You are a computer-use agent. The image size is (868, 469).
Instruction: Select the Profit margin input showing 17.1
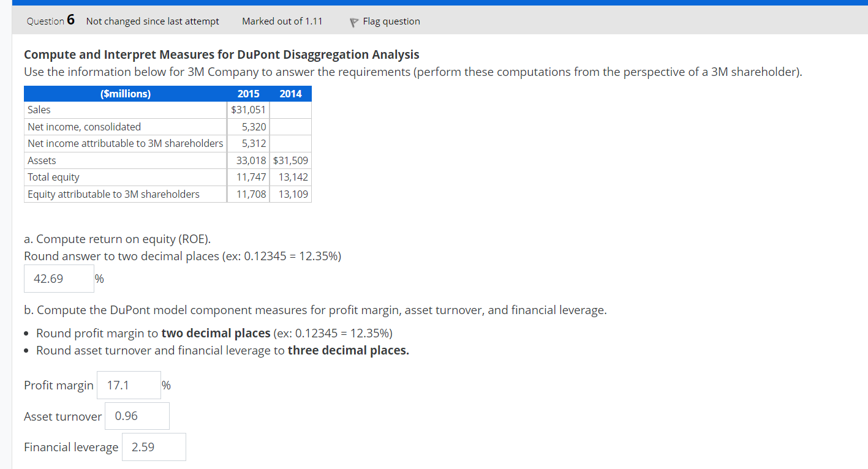point(128,385)
